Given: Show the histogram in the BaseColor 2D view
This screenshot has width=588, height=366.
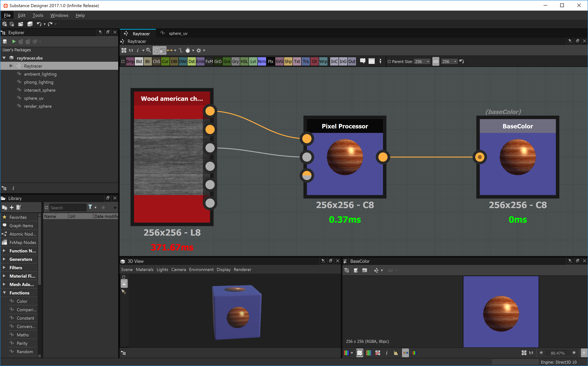Looking at the screenshot, I should pyautogui.click(x=396, y=353).
